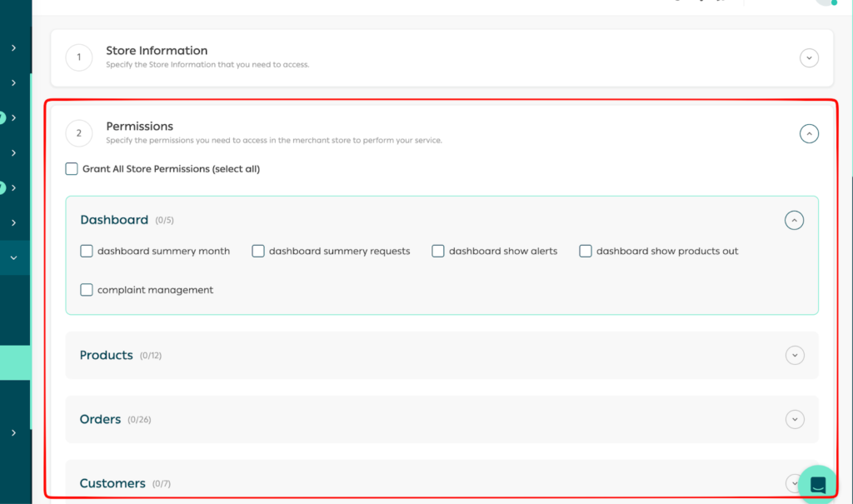This screenshot has width=853, height=504.
Task: Expand the Orders permissions group arrow
Action: pos(795,420)
